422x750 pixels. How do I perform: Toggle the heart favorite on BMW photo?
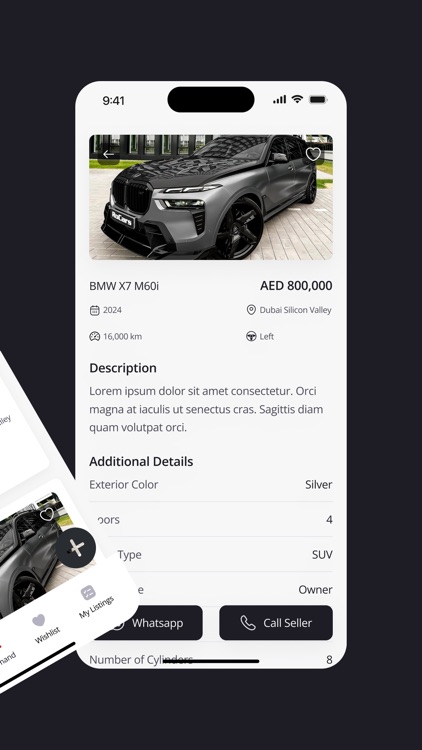313,154
